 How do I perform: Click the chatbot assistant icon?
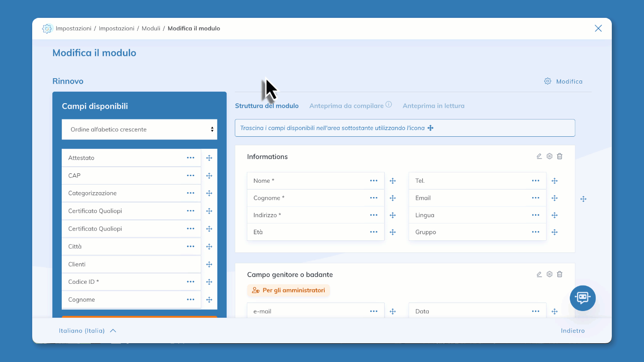(x=582, y=298)
